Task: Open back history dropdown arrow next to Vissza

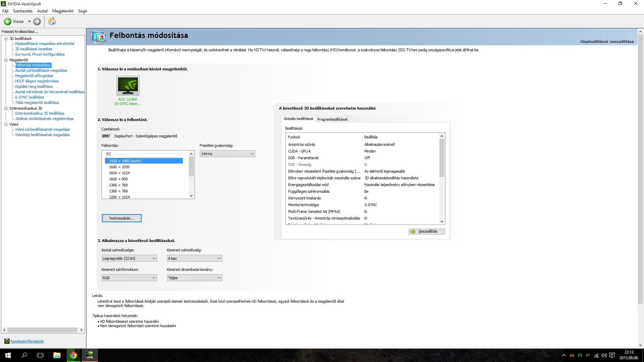Action: [x=29, y=21]
